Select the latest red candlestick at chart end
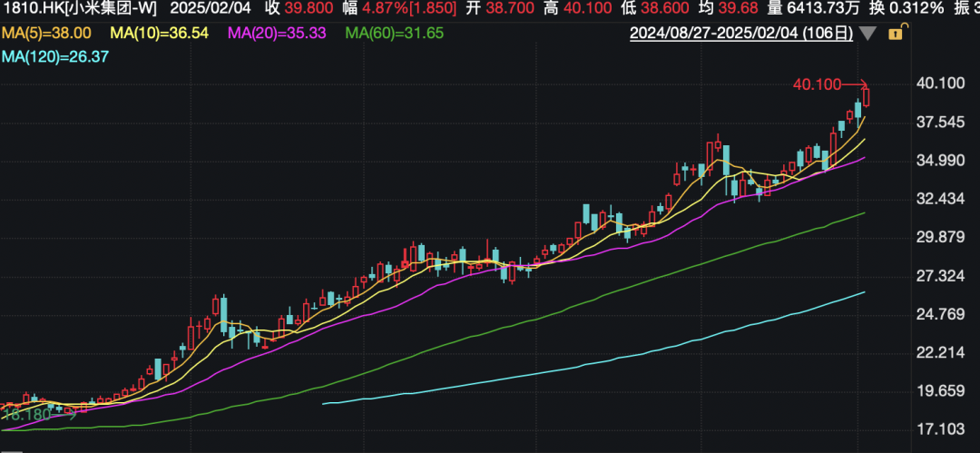Image resolution: width=980 pixels, height=453 pixels. 867,97
